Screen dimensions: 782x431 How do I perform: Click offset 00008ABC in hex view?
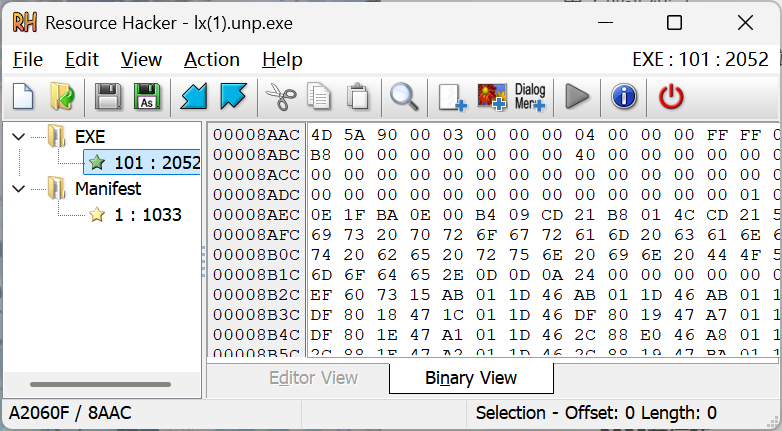(x=256, y=155)
